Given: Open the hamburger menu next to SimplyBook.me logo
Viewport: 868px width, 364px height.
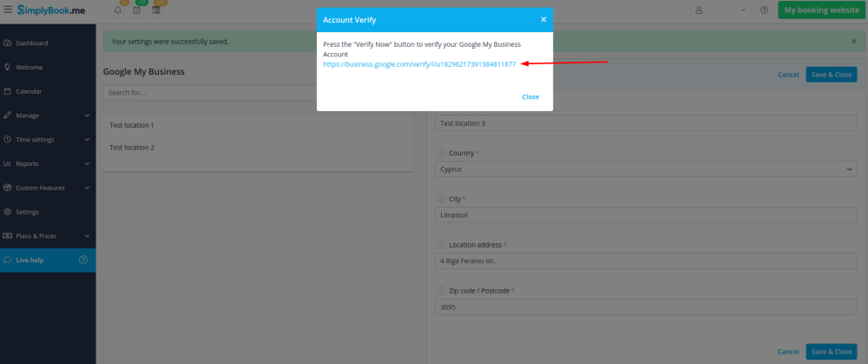Looking at the screenshot, I should click(8, 10).
